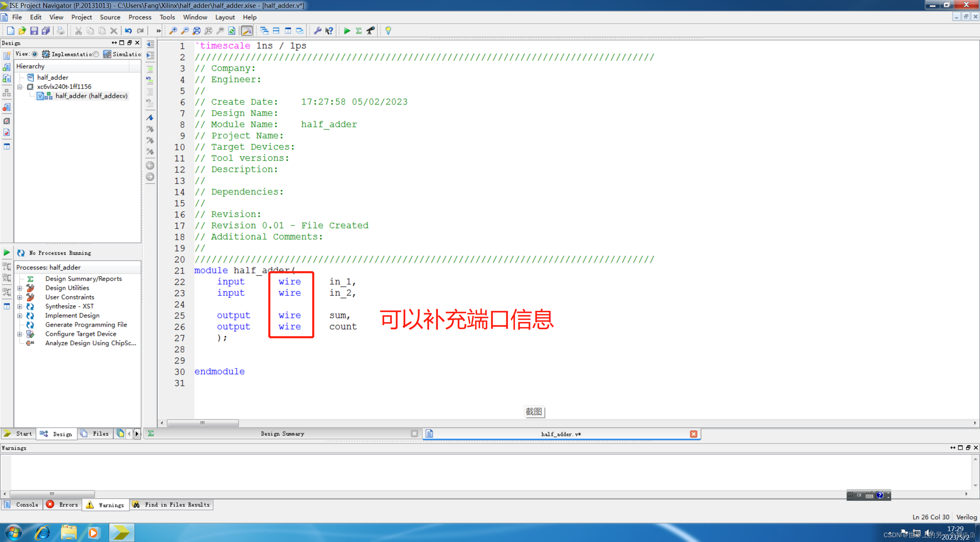
Task: Open Internet Explorer from the taskbar
Action: 42,532
